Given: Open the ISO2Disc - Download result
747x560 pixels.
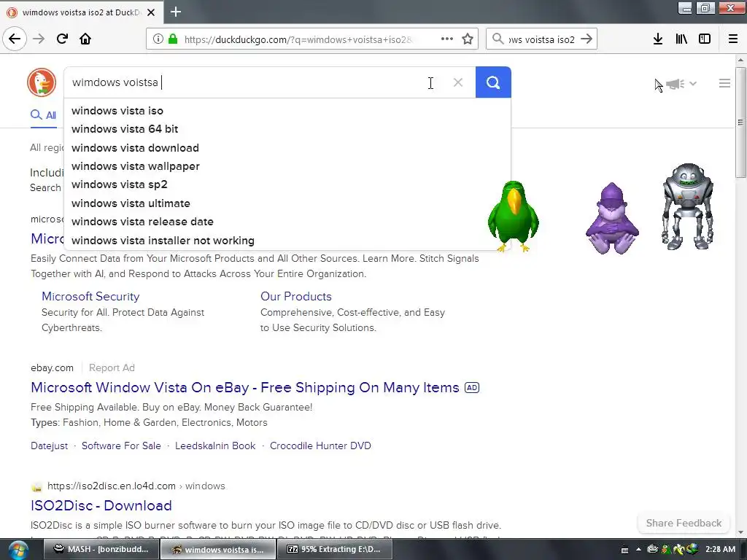Looking at the screenshot, I should pos(101,506).
